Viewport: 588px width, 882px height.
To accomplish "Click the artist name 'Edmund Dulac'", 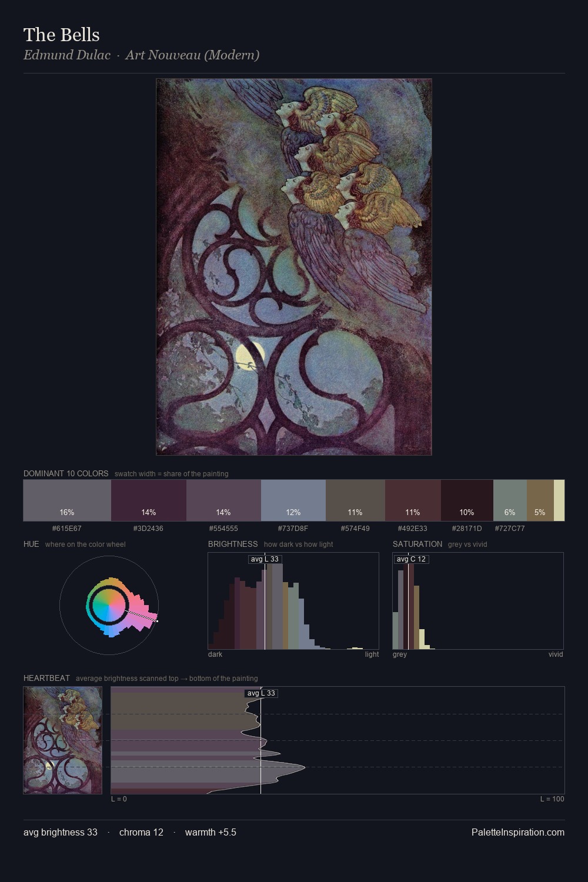I will click(x=67, y=55).
